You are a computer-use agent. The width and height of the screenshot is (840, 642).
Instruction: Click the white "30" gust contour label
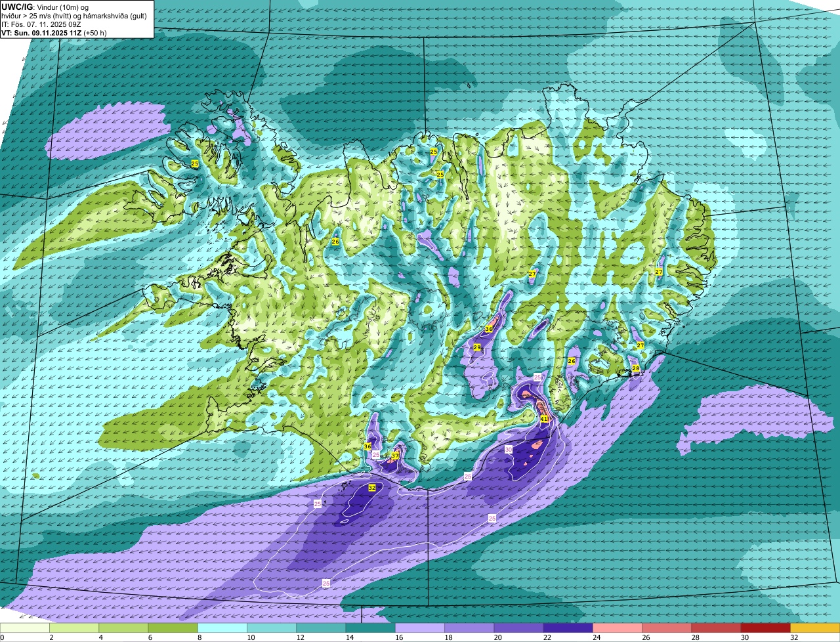(x=509, y=450)
